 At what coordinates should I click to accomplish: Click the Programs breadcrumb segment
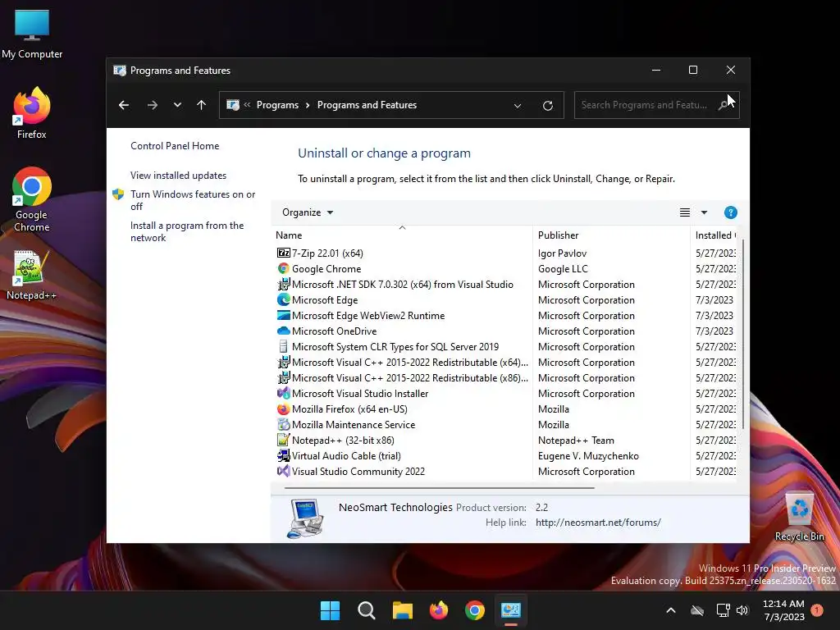point(277,105)
